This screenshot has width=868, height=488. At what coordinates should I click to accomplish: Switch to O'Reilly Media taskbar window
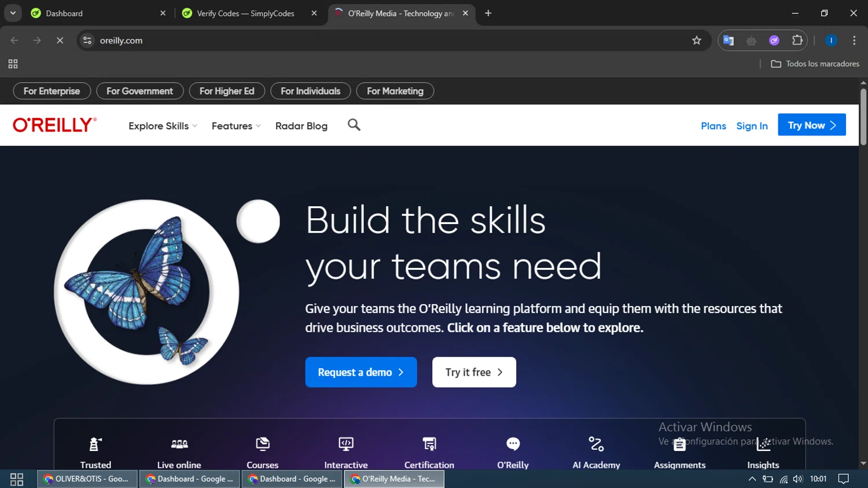(394, 479)
